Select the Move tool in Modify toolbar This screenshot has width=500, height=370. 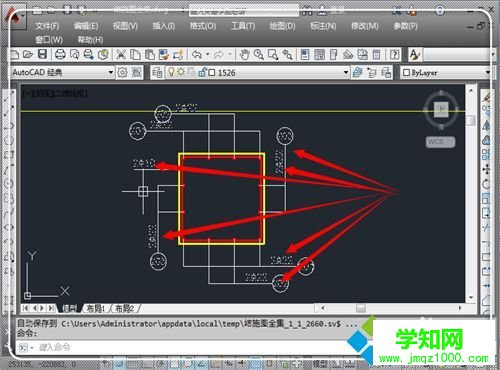coord(486,169)
